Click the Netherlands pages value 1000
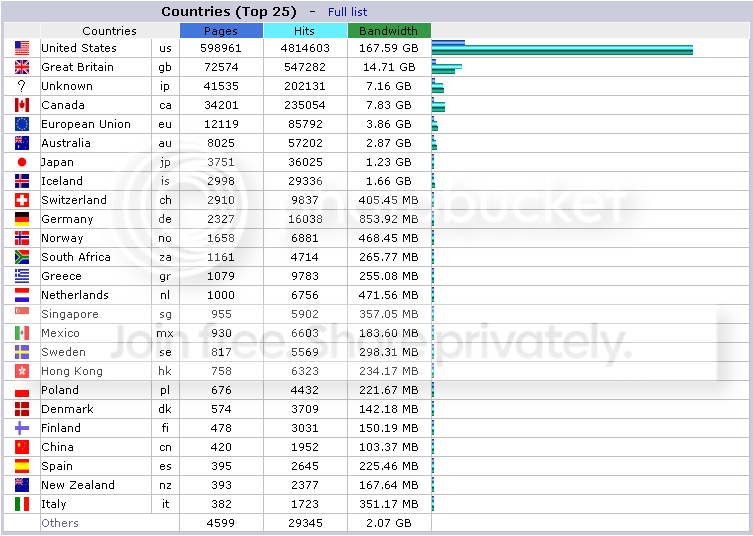Image resolution: width=753 pixels, height=536 pixels. click(221, 295)
